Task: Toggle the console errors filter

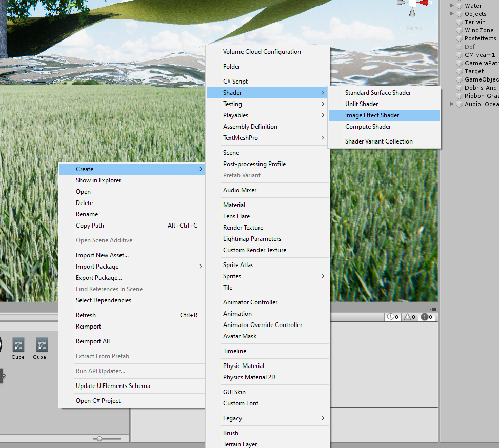Action: [426, 316]
